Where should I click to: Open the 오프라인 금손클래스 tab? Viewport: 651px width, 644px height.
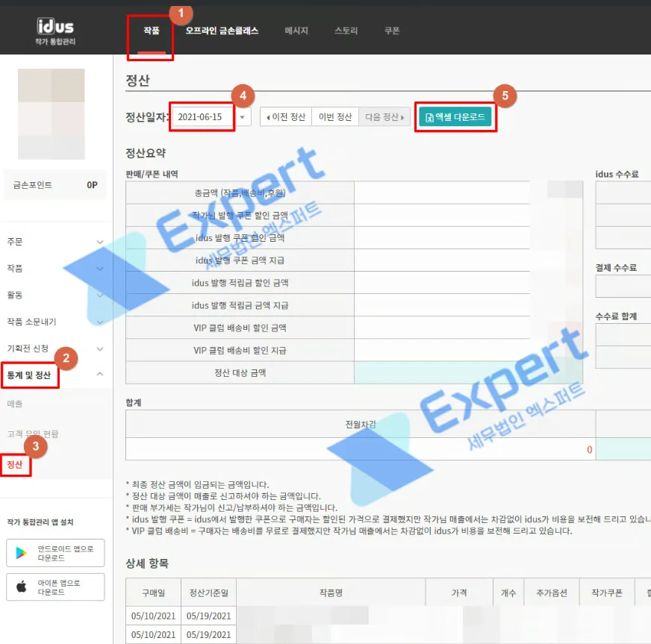click(x=222, y=31)
